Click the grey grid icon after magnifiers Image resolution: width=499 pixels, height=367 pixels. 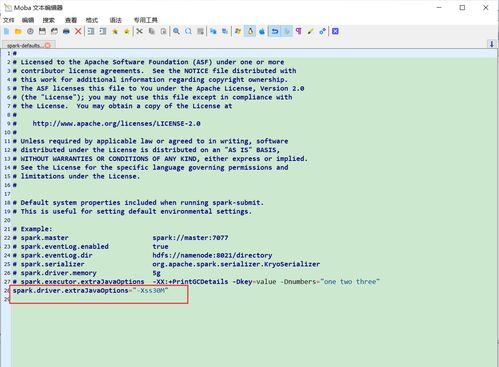click(200, 31)
